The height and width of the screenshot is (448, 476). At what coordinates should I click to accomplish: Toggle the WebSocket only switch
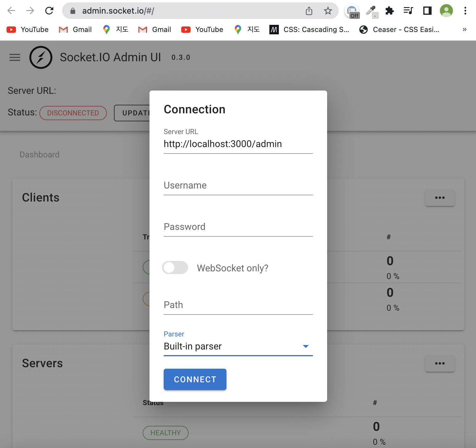[175, 268]
